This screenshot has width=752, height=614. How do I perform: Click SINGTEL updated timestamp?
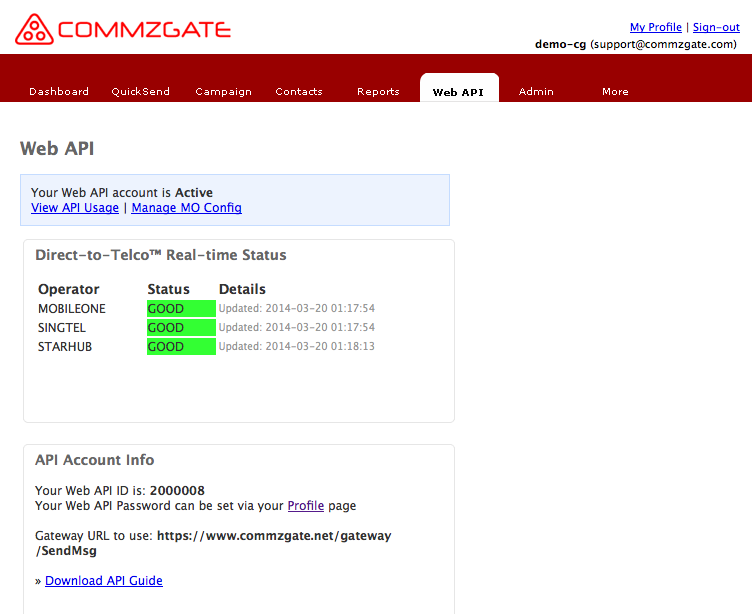point(296,327)
